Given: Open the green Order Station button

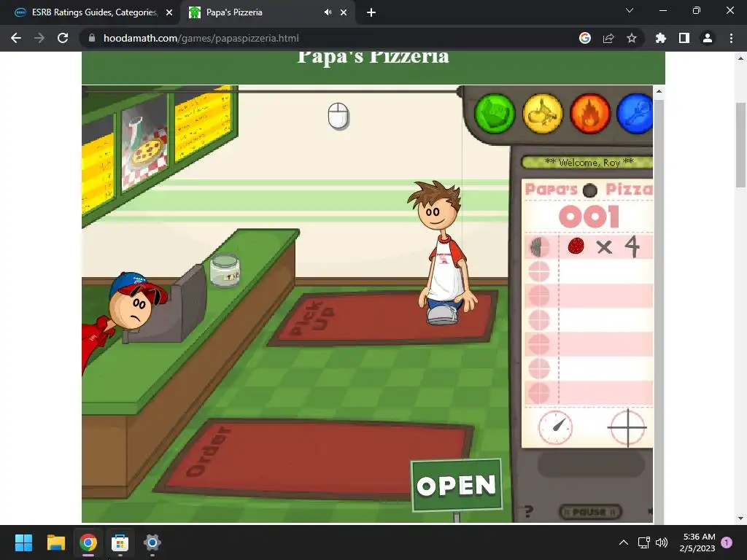Looking at the screenshot, I should coord(495,114).
